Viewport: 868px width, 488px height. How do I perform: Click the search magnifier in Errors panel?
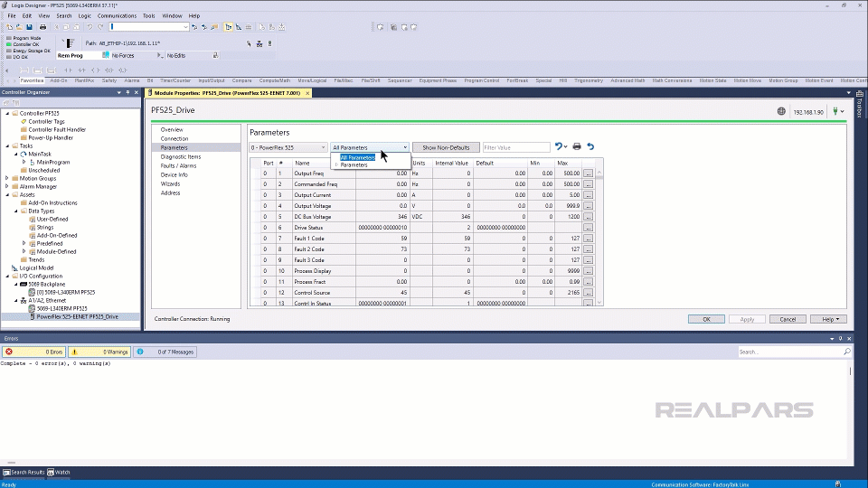[x=846, y=352]
